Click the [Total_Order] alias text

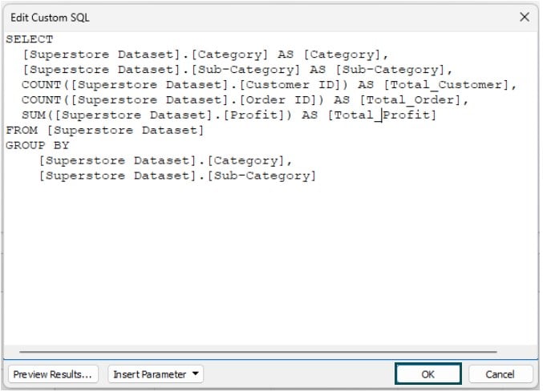(410, 100)
